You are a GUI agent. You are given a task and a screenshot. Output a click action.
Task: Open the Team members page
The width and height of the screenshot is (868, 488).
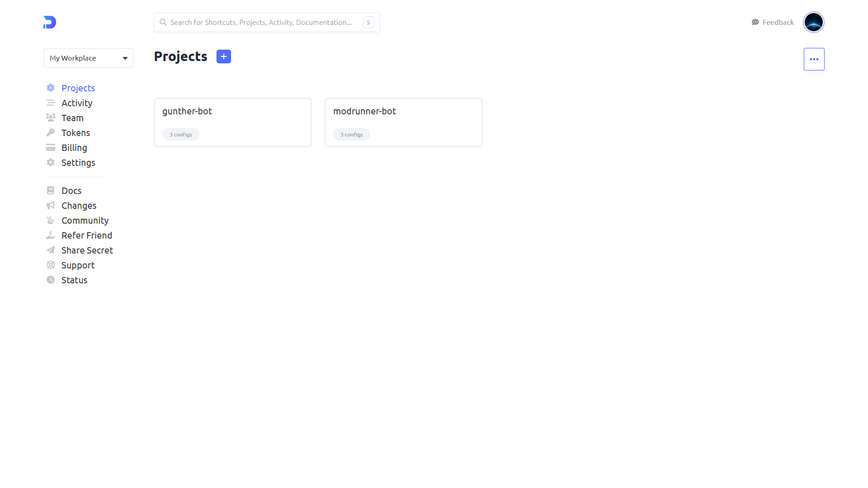[72, 117]
